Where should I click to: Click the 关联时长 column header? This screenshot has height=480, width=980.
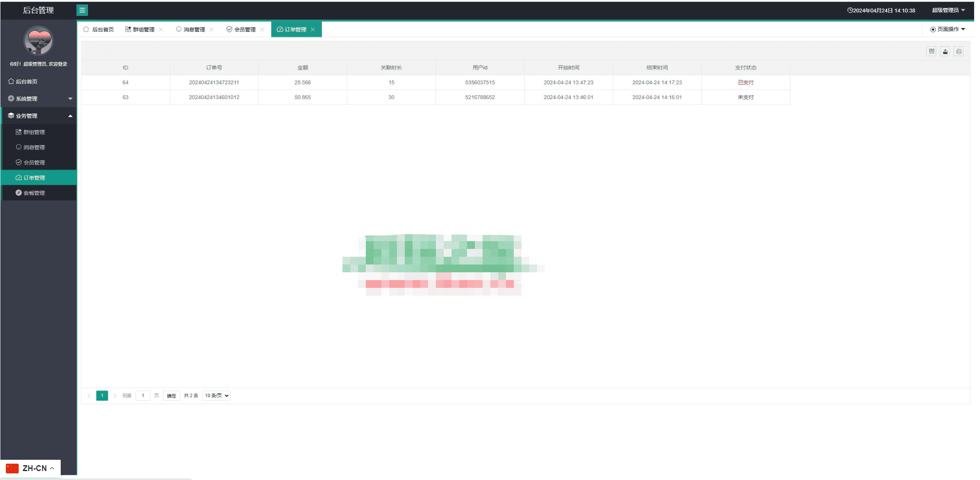tap(392, 68)
